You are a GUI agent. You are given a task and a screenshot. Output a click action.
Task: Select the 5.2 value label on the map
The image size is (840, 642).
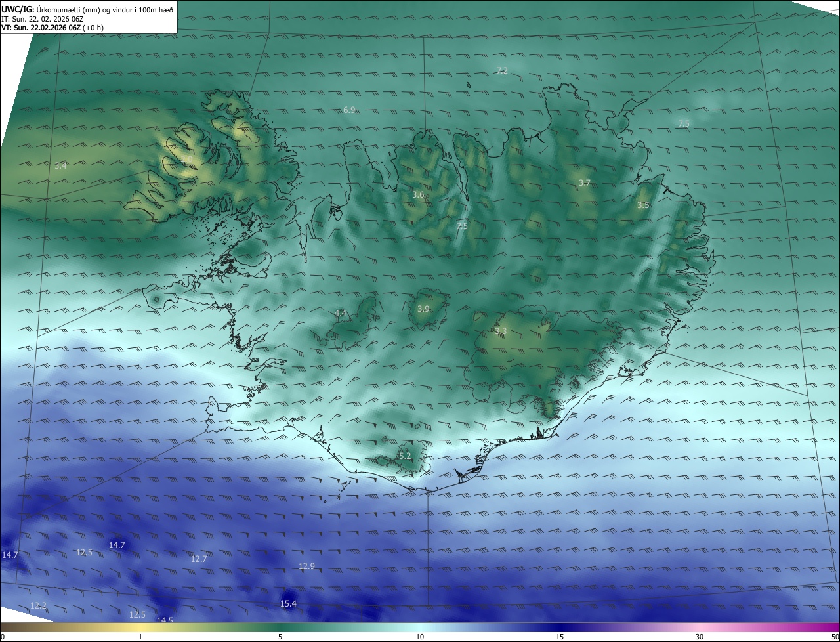coord(405,456)
